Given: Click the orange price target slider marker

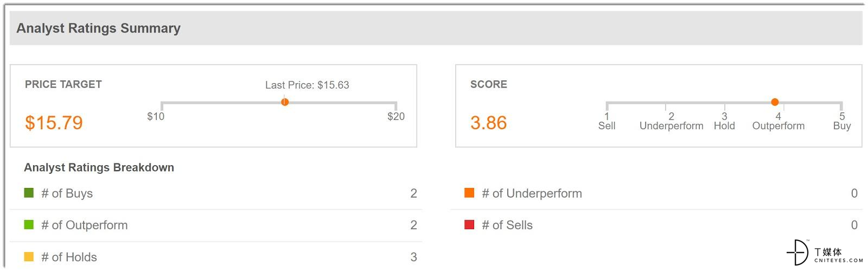Looking at the screenshot, I should 285,102.
